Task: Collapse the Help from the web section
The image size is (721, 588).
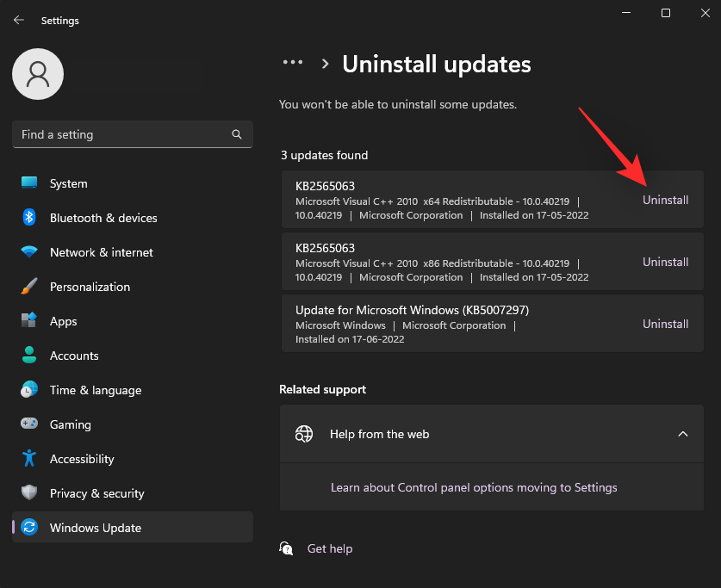Action: click(683, 434)
